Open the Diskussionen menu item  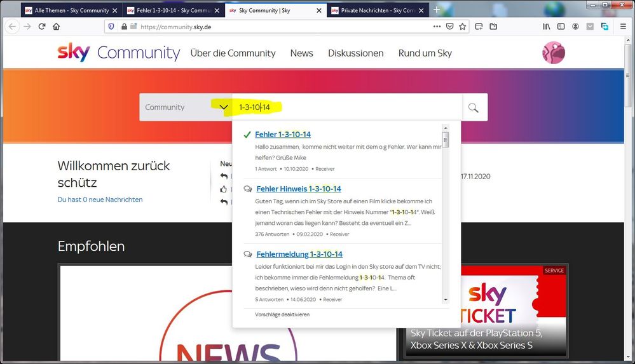355,53
